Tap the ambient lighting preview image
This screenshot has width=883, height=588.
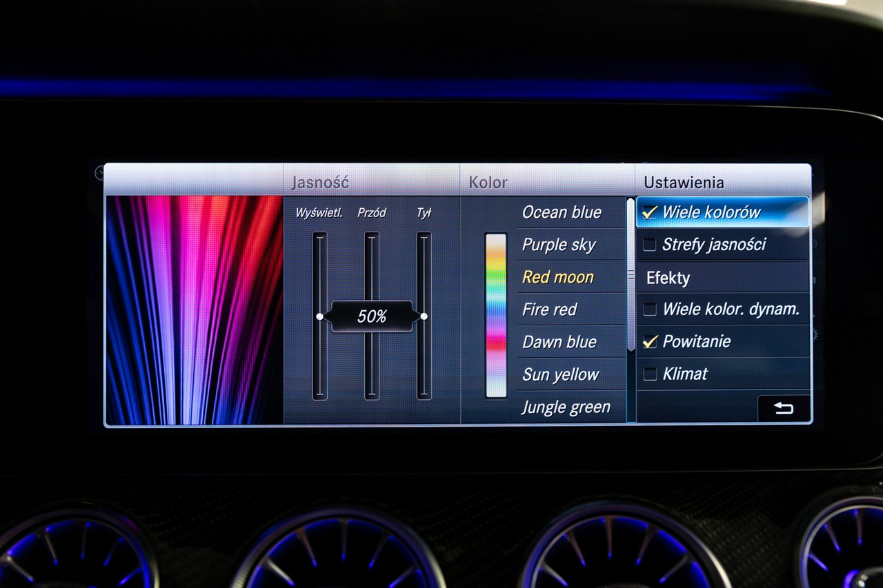195,310
